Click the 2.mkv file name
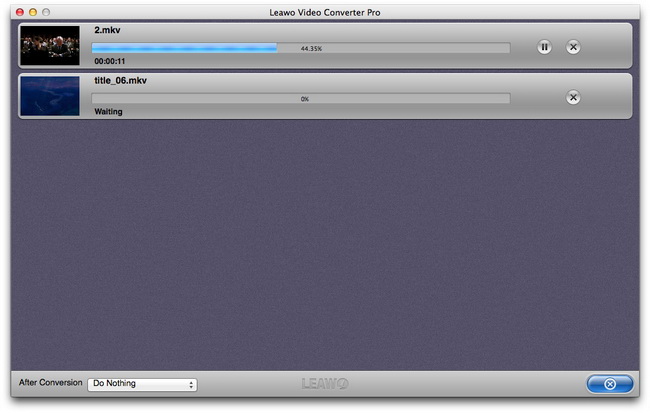The height and width of the screenshot is (413, 650). 107,30
